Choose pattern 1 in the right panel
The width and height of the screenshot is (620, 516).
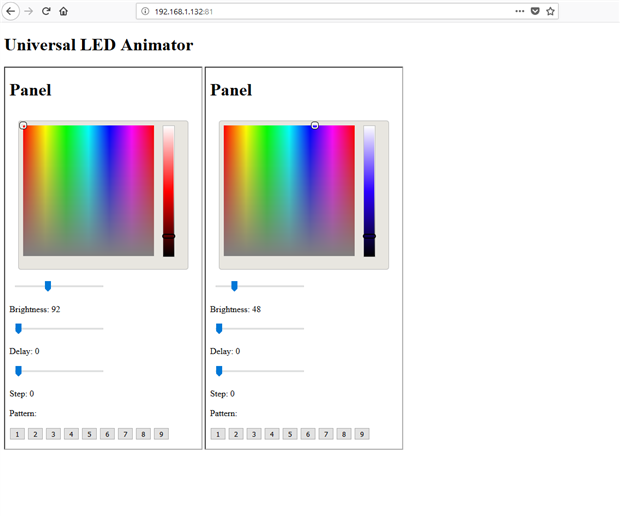pyautogui.click(x=218, y=434)
